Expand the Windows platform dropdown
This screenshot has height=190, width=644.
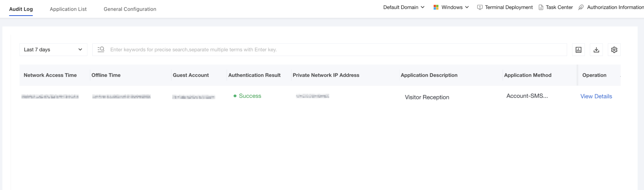coord(451,7)
